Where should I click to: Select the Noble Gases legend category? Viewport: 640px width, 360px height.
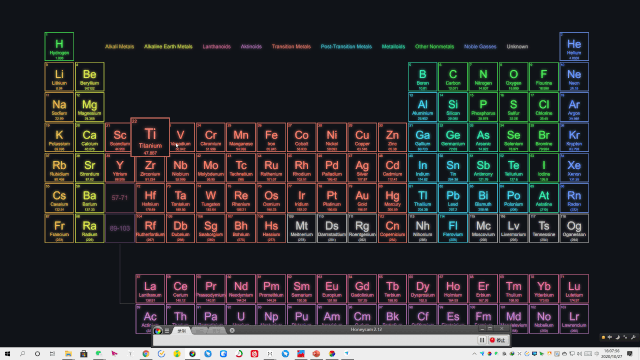[480, 47]
